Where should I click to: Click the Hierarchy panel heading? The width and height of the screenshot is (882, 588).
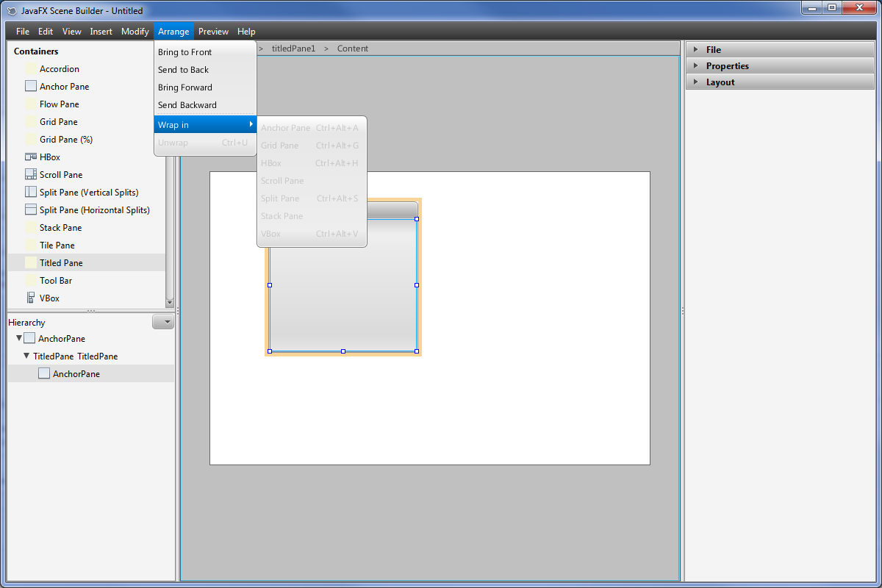pos(26,323)
